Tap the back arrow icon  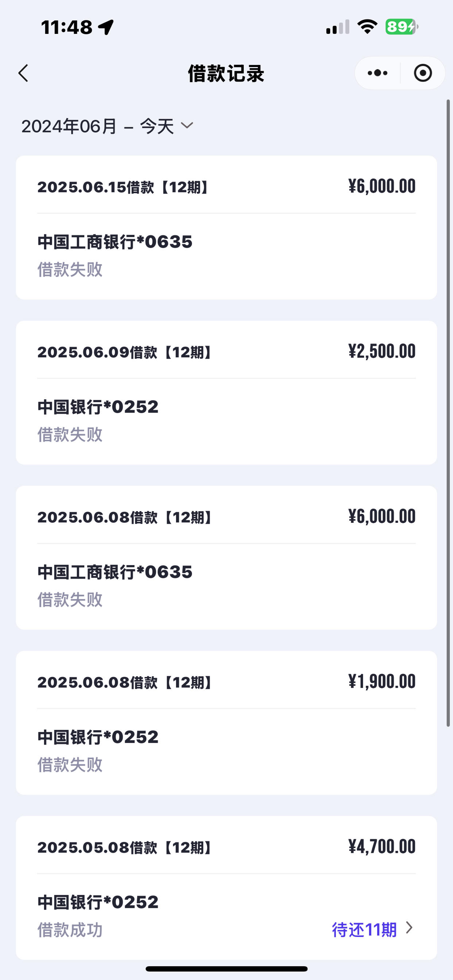click(23, 73)
